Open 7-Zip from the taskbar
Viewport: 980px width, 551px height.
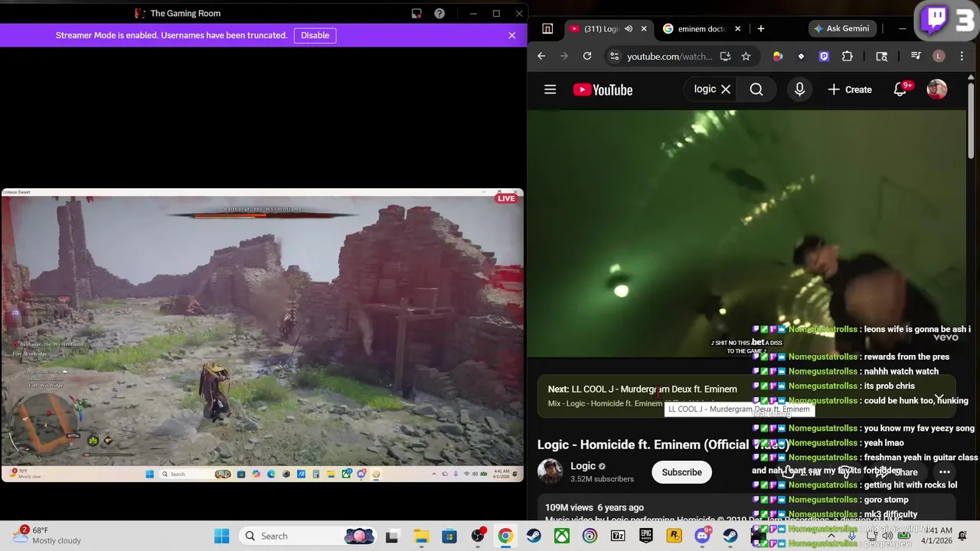[x=618, y=536]
